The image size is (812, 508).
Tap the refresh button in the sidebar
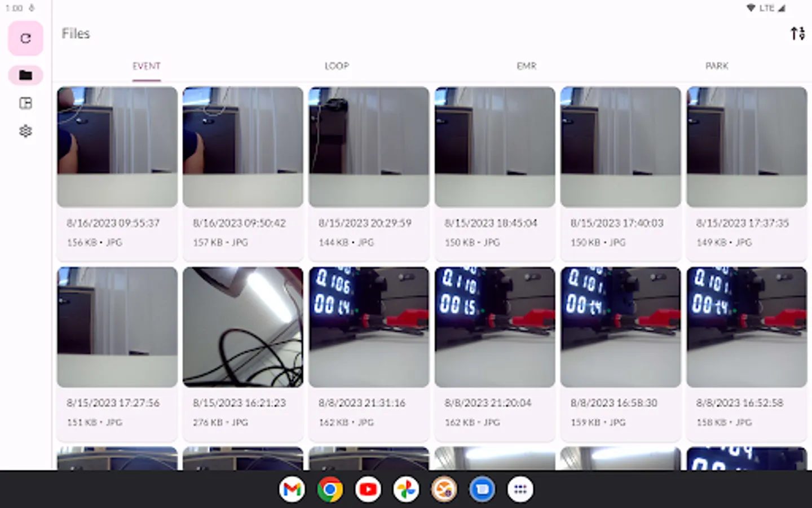pyautogui.click(x=25, y=38)
